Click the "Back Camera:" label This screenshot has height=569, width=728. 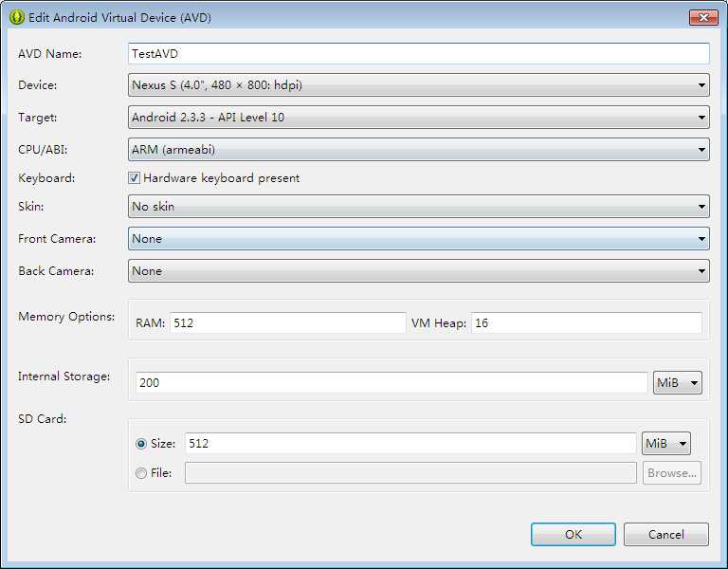click(56, 271)
